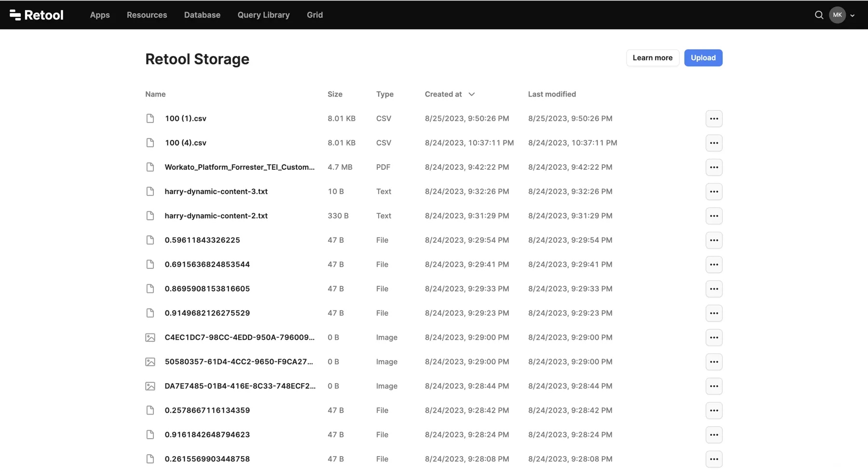Screen dimensions: 868x472
Task: Sort by Name column header
Action: point(155,94)
